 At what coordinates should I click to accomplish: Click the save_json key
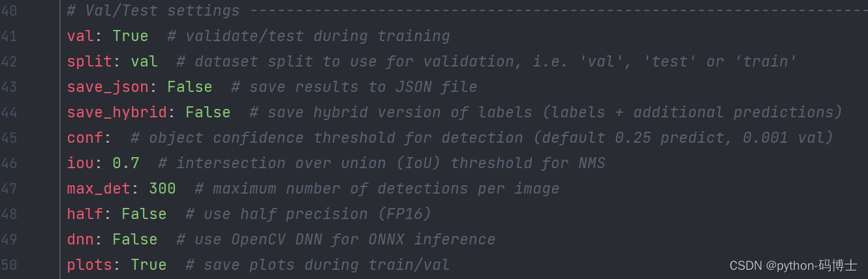point(108,87)
